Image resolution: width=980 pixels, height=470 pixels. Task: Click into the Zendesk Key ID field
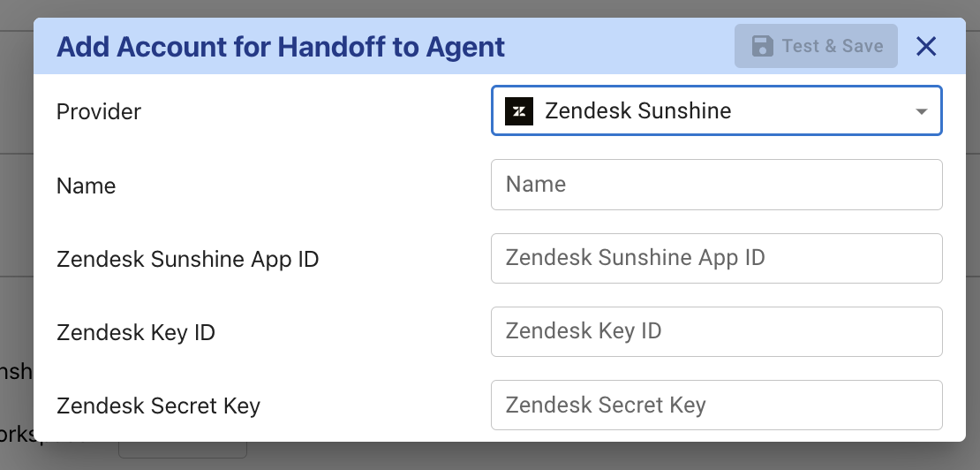(x=716, y=331)
